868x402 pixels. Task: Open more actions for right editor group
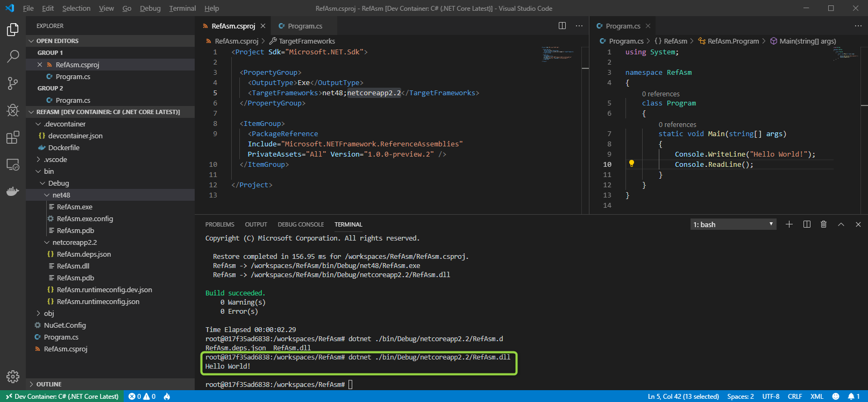(858, 26)
